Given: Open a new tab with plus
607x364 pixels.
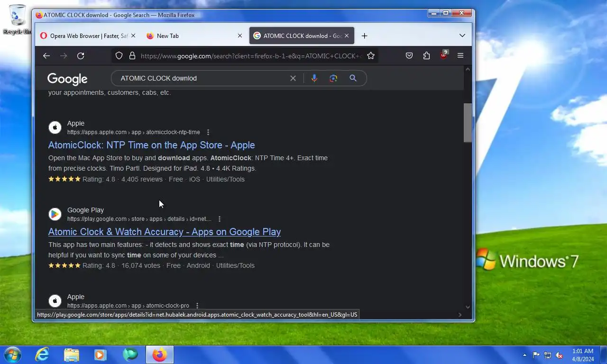Looking at the screenshot, I should (364, 36).
